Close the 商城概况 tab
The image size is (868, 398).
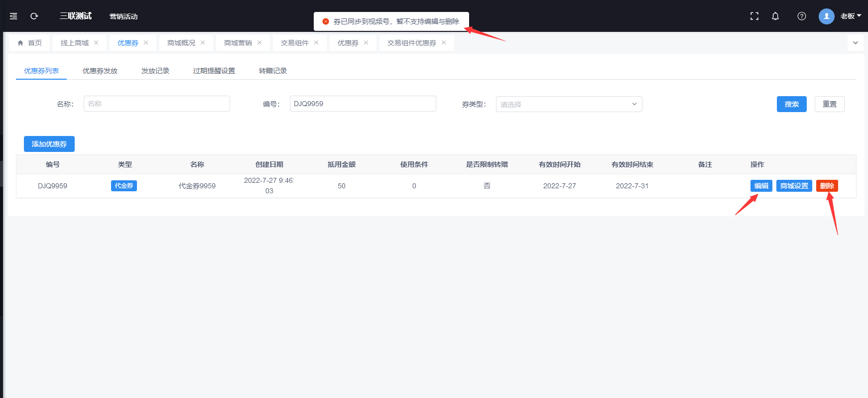[x=203, y=43]
